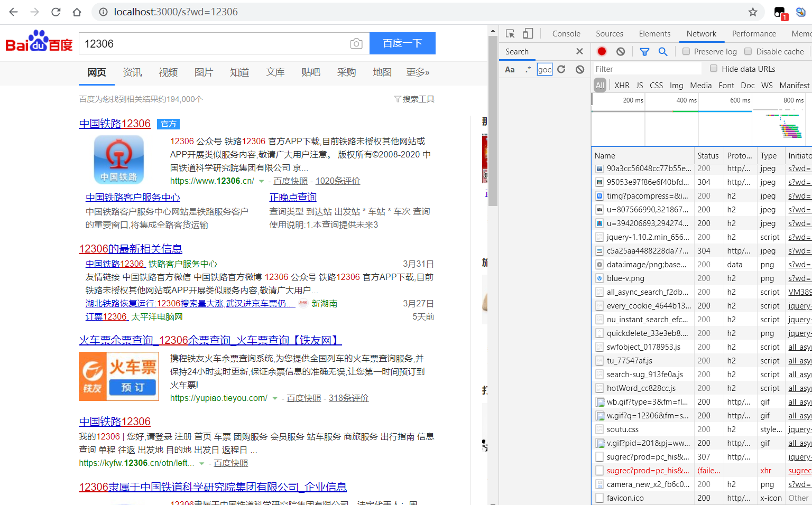
Task: Check Hide data URLs option
Action: coord(714,69)
